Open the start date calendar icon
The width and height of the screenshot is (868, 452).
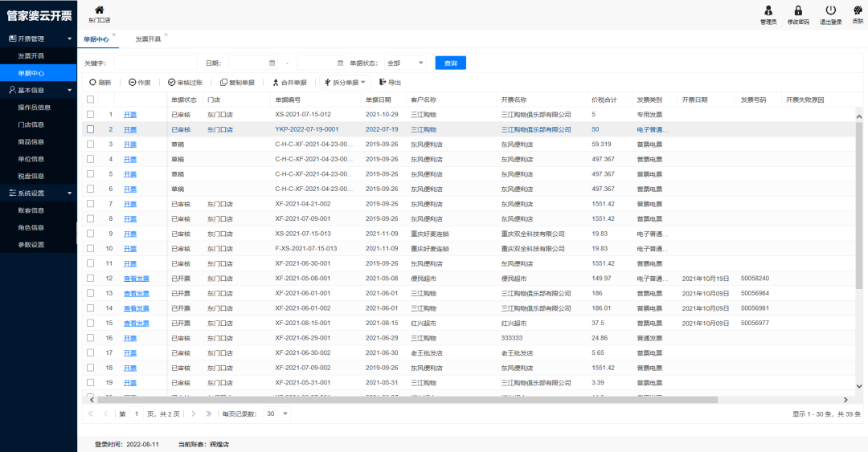coord(272,63)
